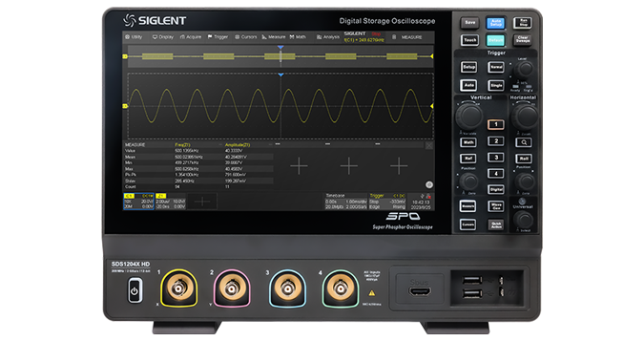Tap the SDS1204X HD model label
This screenshot has height=363, width=644.
(131, 264)
